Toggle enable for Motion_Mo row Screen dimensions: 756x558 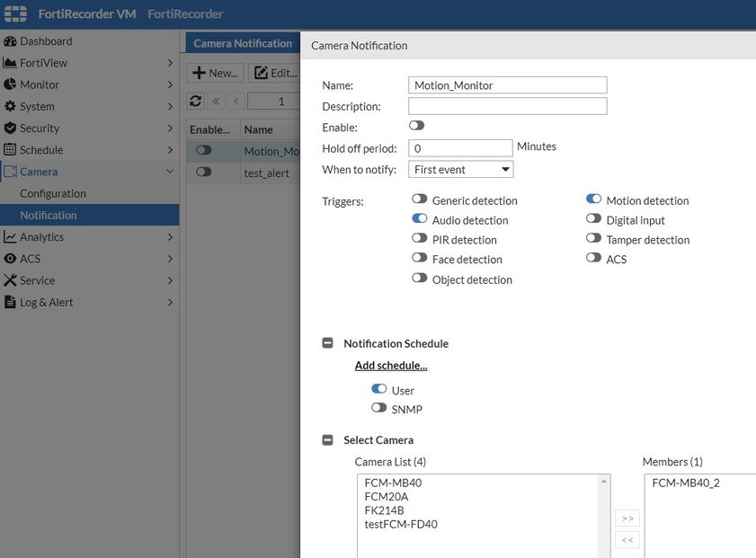(203, 150)
